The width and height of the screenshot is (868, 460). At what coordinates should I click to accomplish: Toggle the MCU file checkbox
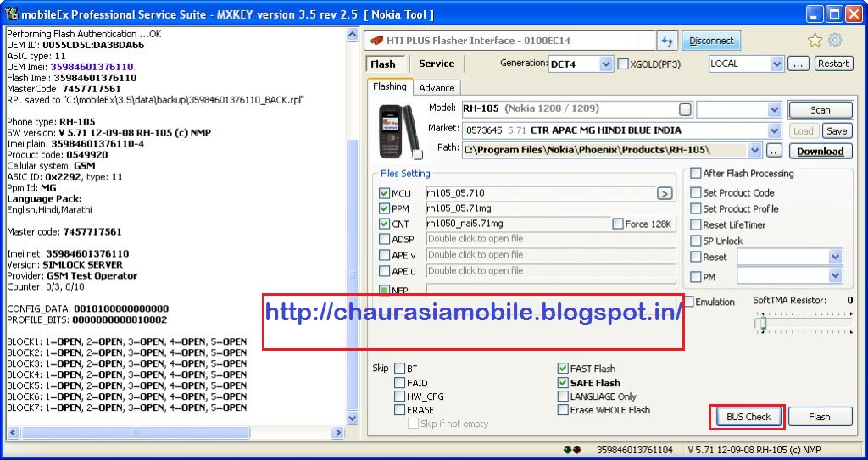[384, 193]
